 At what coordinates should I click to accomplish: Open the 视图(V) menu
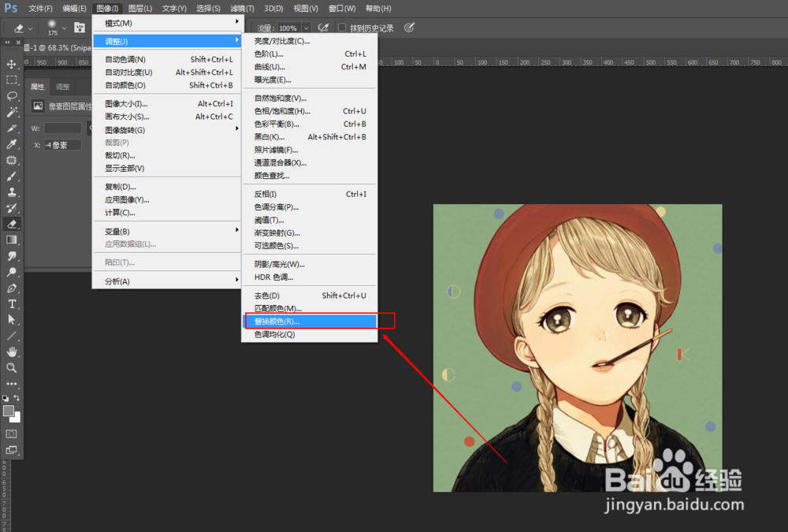click(x=306, y=9)
